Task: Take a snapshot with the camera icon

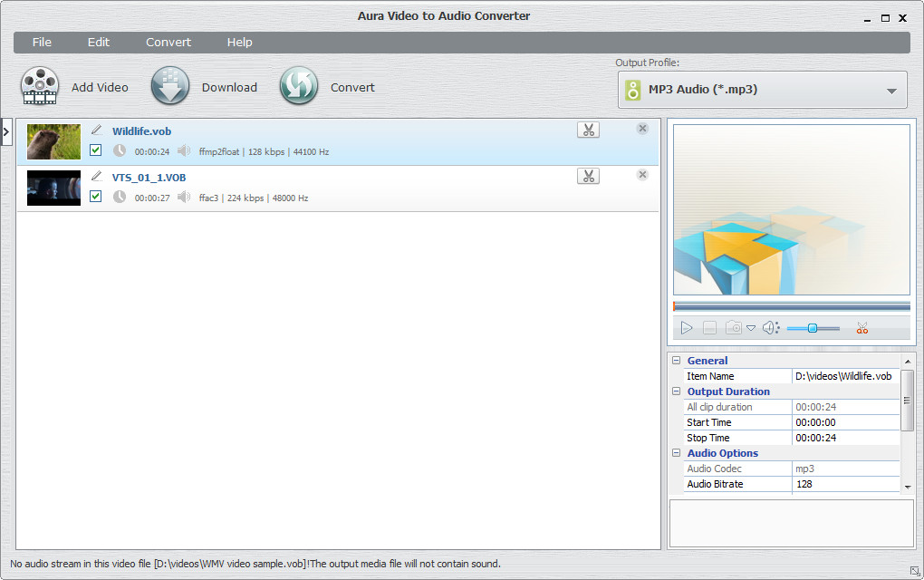Action: point(733,327)
